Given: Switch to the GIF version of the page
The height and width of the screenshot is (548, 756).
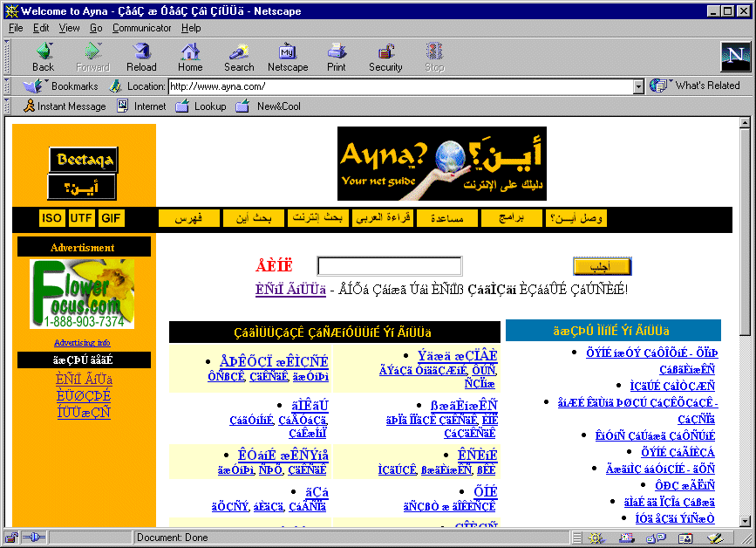Looking at the screenshot, I should point(111,218).
